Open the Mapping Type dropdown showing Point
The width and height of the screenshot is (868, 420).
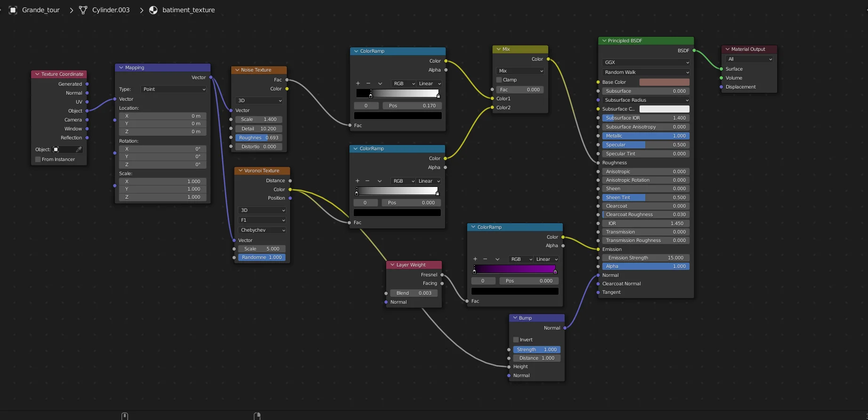173,89
